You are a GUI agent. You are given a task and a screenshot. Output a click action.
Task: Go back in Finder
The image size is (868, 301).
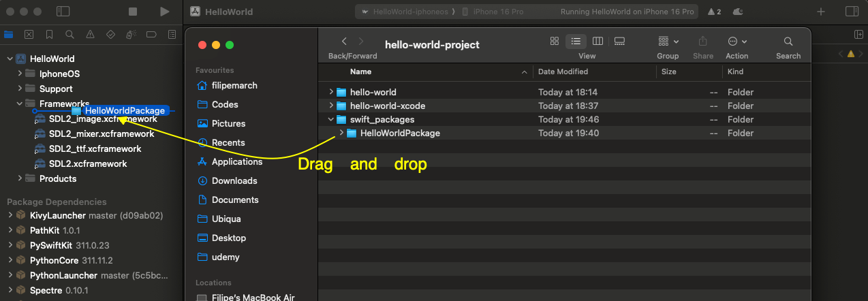[344, 42]
